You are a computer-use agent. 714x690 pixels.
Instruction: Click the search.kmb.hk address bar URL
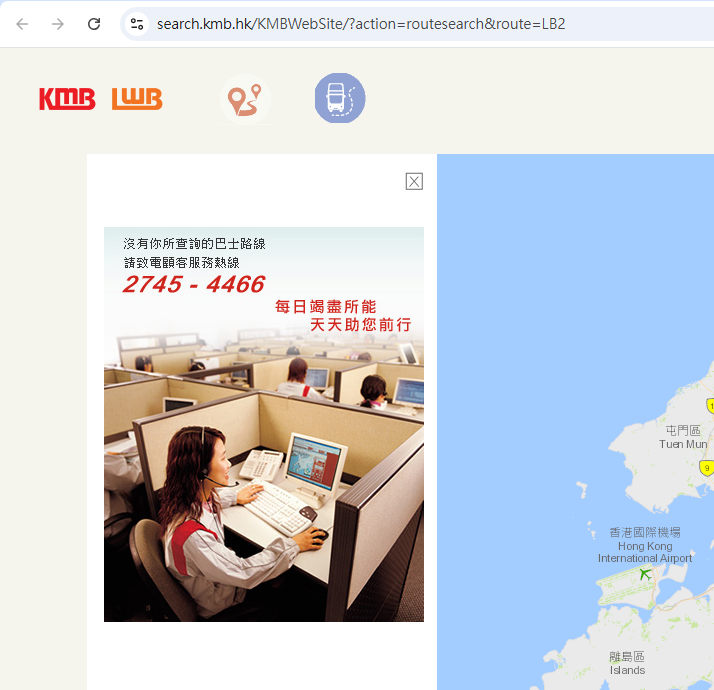point(360,23)
